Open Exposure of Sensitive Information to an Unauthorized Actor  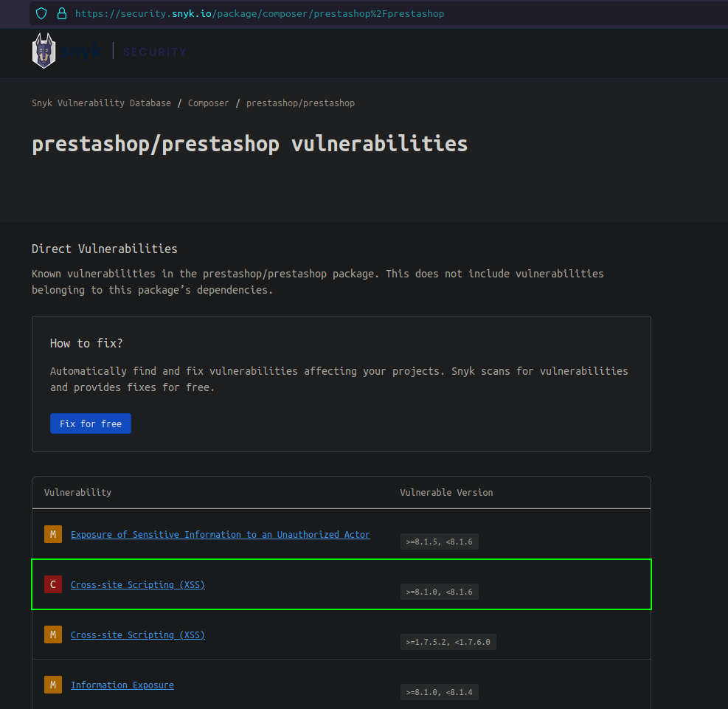[220, 534]
